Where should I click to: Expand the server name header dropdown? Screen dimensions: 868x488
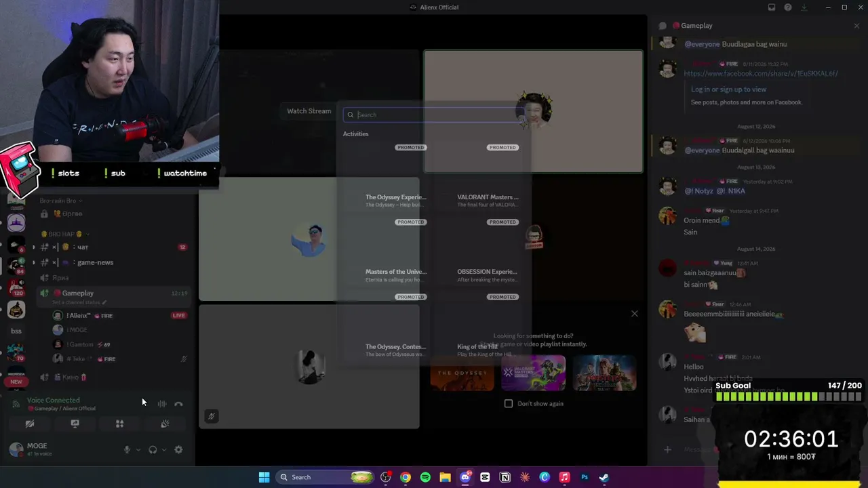click(x=61, y=201)
